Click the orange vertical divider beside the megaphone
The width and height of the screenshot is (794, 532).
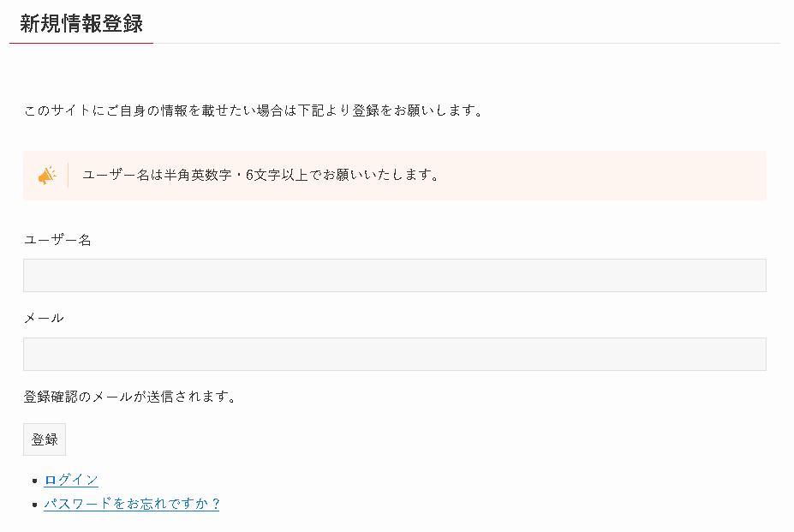coord(68,176)
